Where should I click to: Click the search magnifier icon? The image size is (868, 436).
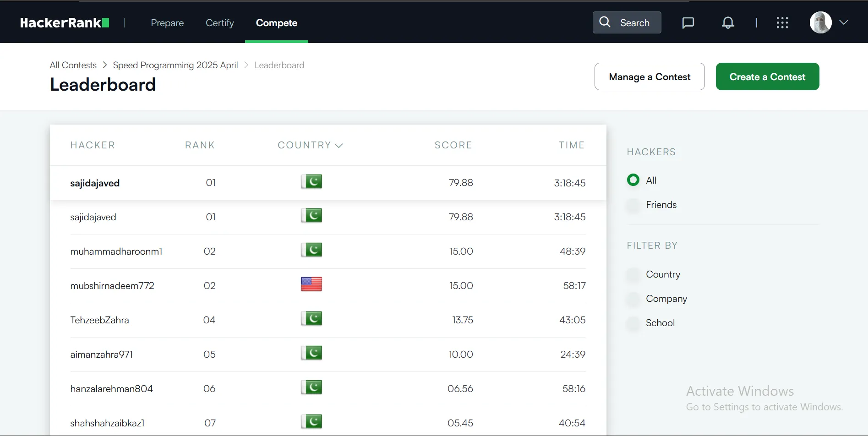(x=605, y=22)
